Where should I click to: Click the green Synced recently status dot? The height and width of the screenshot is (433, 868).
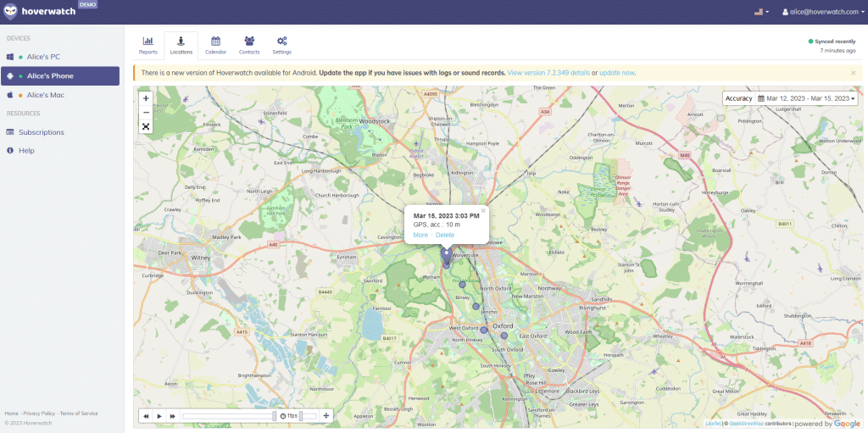tap(810, 42)
